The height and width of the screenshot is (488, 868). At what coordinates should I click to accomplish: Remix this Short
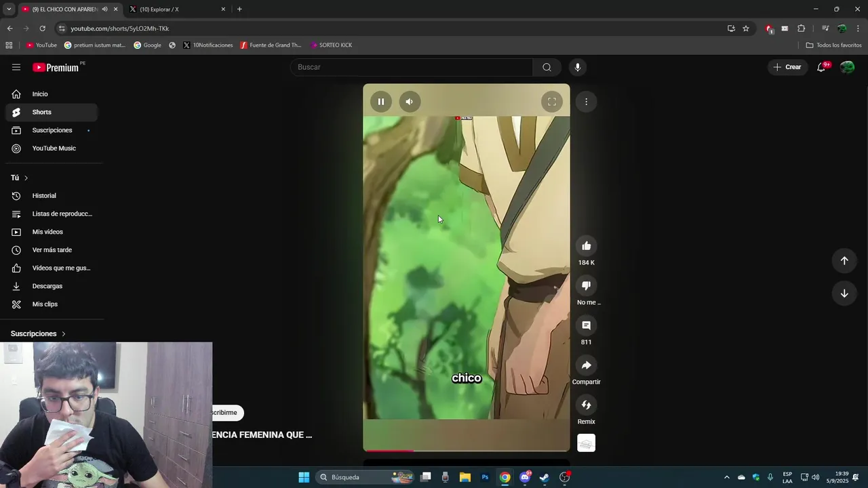pos(587,405)
